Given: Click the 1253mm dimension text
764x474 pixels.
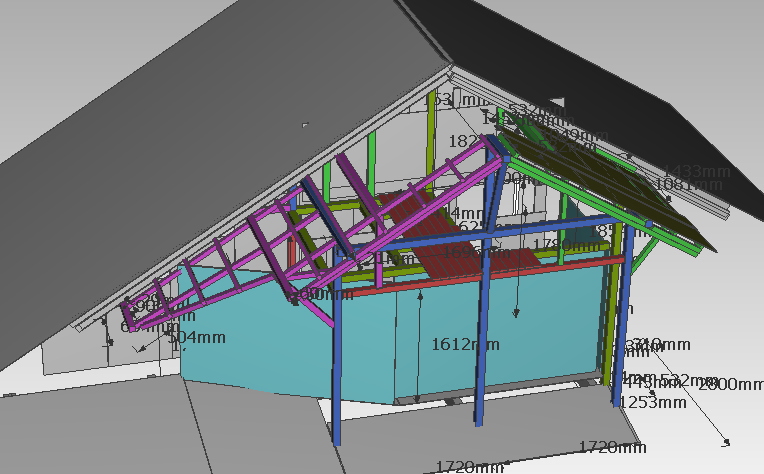Looking at the screenshot, I should 652,402.
